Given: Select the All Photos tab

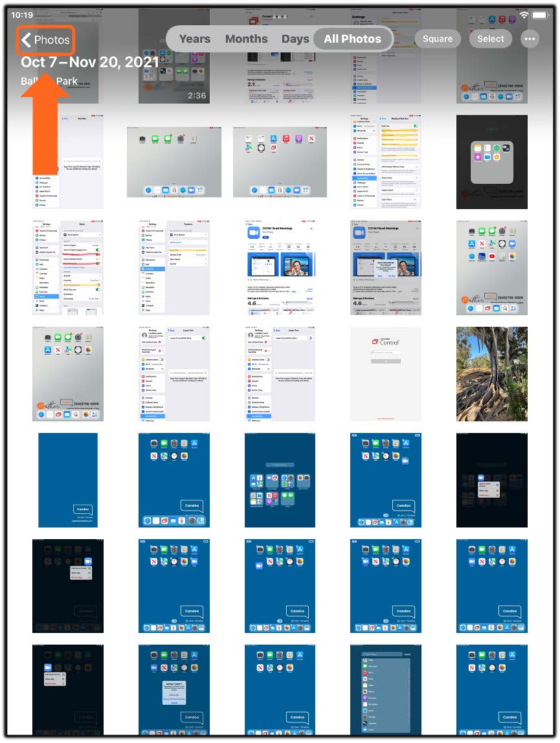Looking at the screenshot, I should [x=352, y=39].
